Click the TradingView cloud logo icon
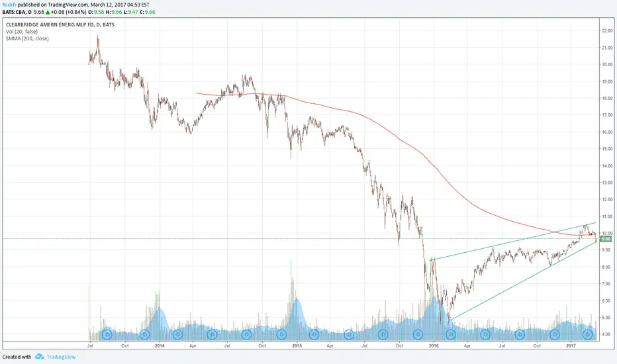This screenshot has width=617, height=364. [39, 357]
